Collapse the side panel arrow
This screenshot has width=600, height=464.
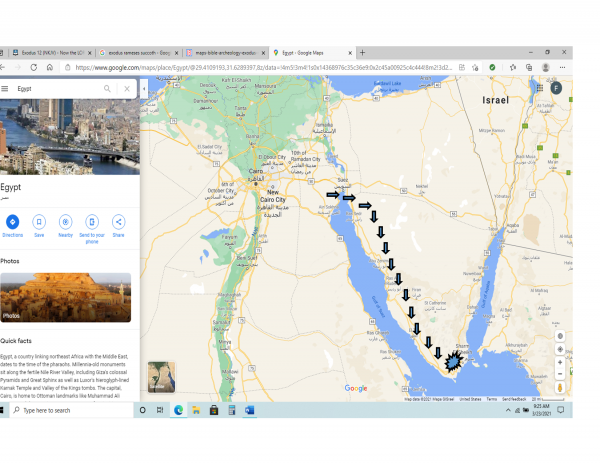click(x=144, y=89)
